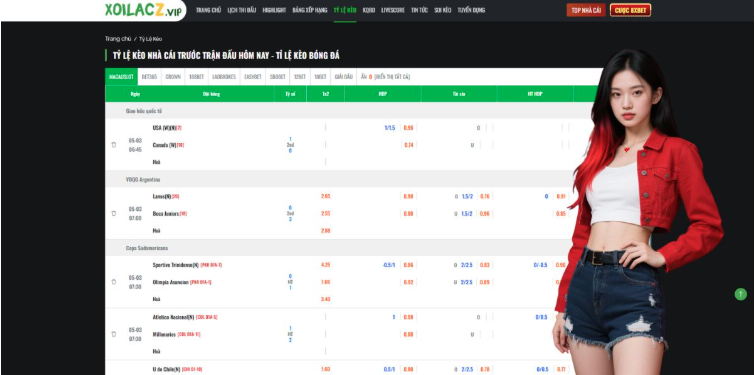Open the Trang Chủ menu item
755x375 pixels.
pyautogui.click(x=208, y=10)
